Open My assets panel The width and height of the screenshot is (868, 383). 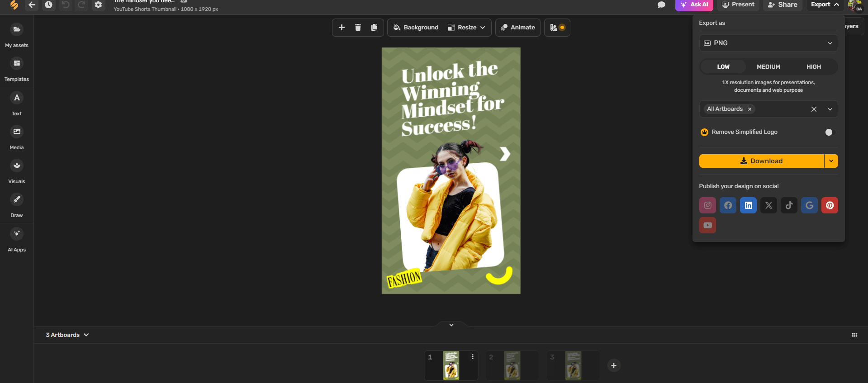[x=17, y=35]
